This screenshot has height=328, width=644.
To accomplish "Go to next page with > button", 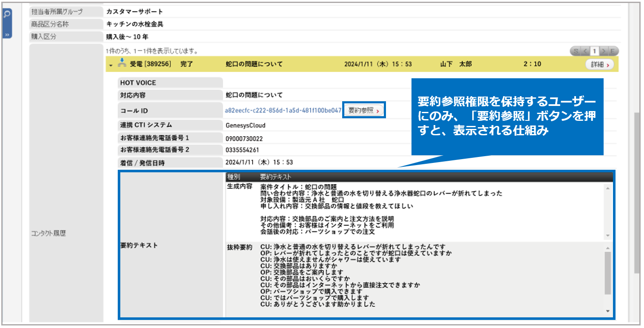I will click(x=604, y=51).
